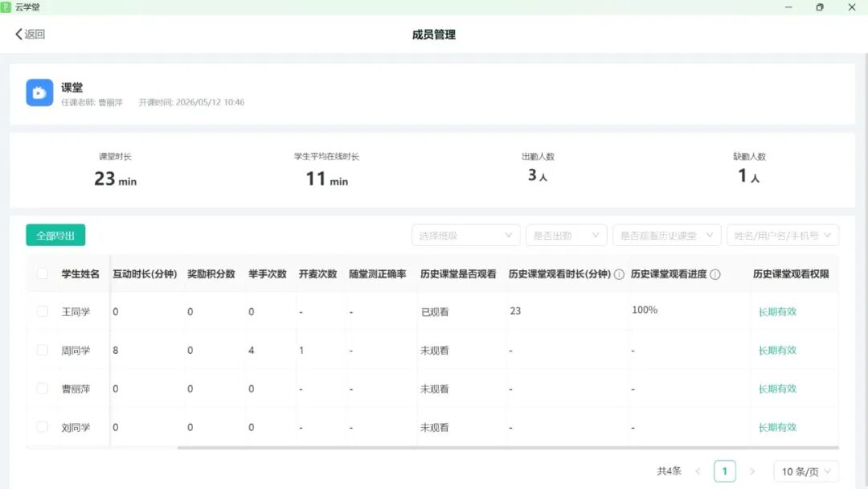Toggle the select-all header checkbox

pos(43,273)
